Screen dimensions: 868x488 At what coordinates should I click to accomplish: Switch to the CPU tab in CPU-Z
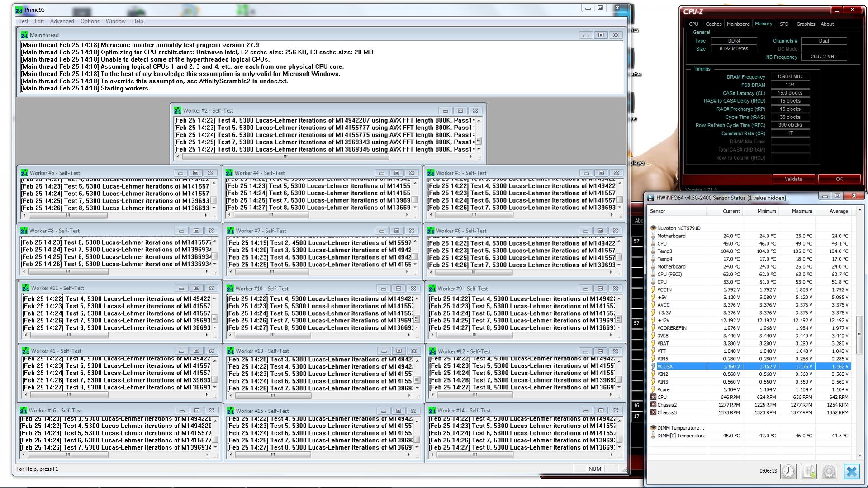(x=693, y=24)
